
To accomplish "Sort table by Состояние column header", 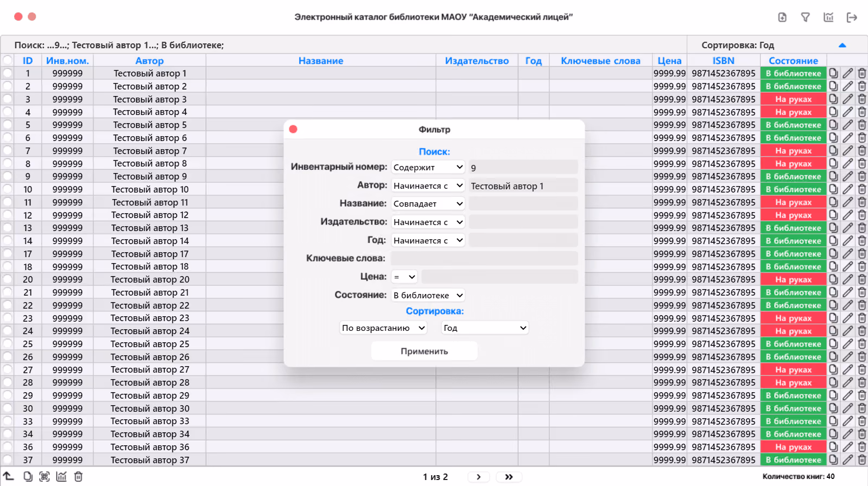I will point(794,61).
